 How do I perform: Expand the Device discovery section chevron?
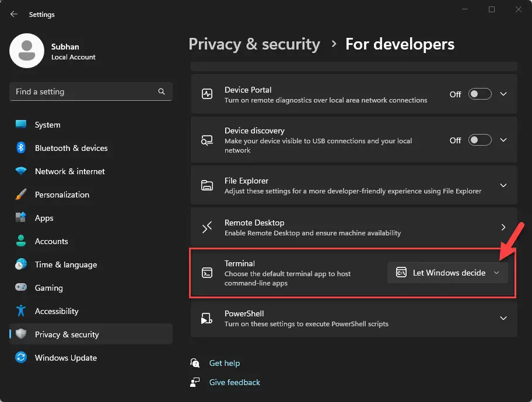[503, 140]
